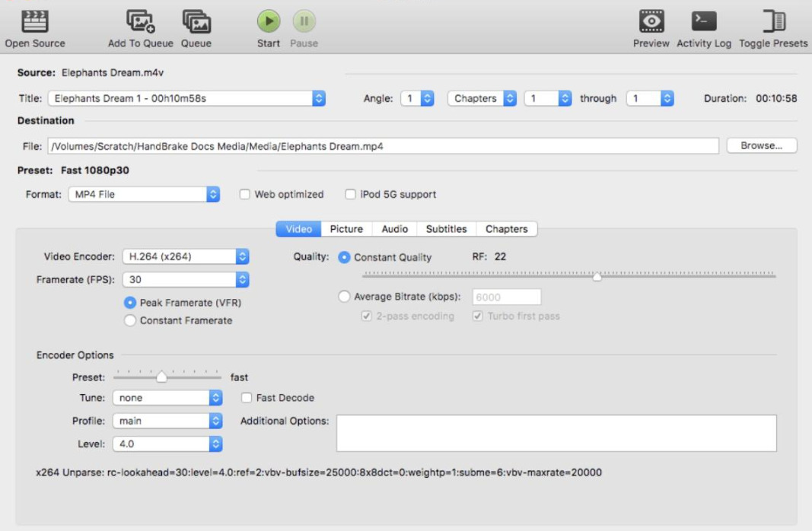Image resolution: width=812 pixels, height=531 pixels.
Task: Click the average bitrate field showing 6000
Action: 507,297
